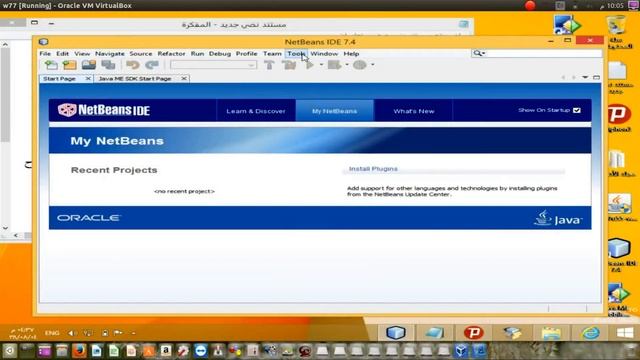
Task: Click the Windows Start button
Action: pos(625,333)
